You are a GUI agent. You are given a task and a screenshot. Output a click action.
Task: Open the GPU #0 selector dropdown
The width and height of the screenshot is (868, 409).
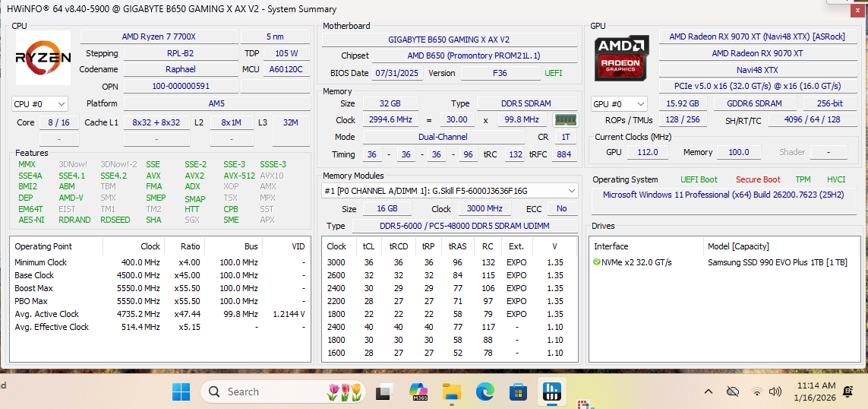click(619, 103)
